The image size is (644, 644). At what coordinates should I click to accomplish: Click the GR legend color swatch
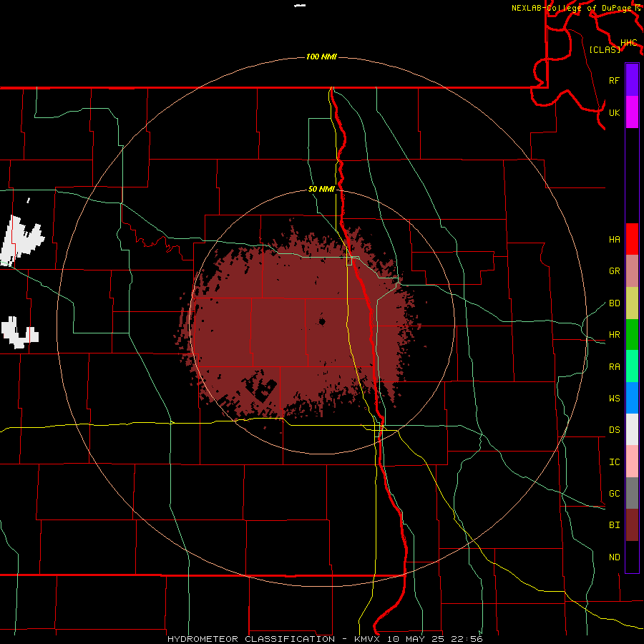(x=632, y=270)
